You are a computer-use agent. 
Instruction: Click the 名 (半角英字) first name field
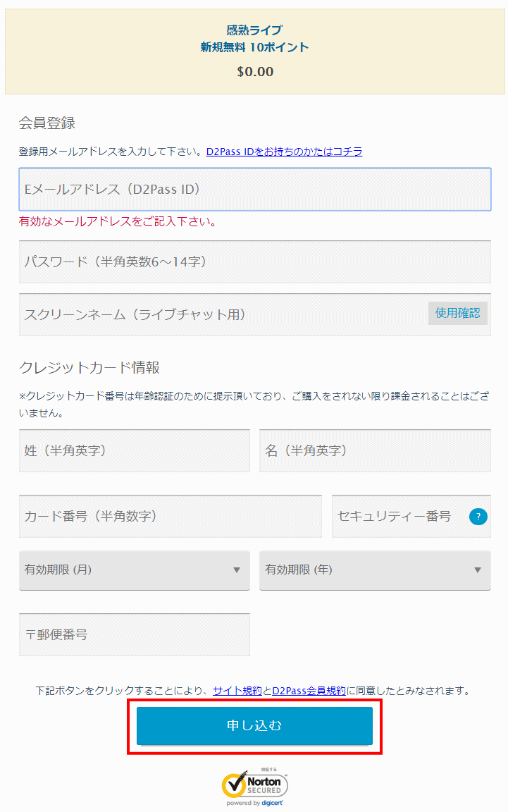[x=375, y=450]
